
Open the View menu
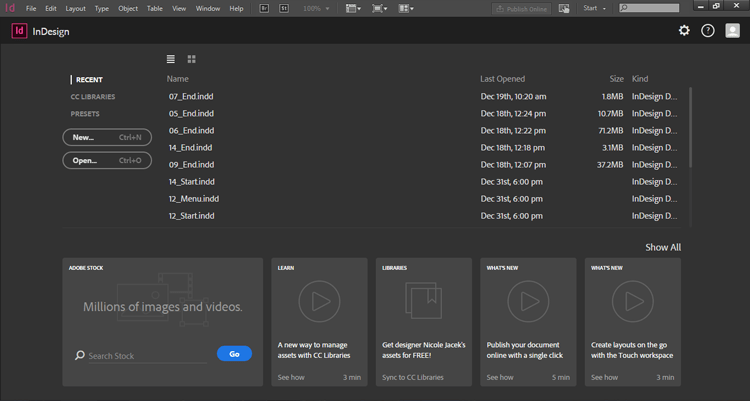point(179,8)
